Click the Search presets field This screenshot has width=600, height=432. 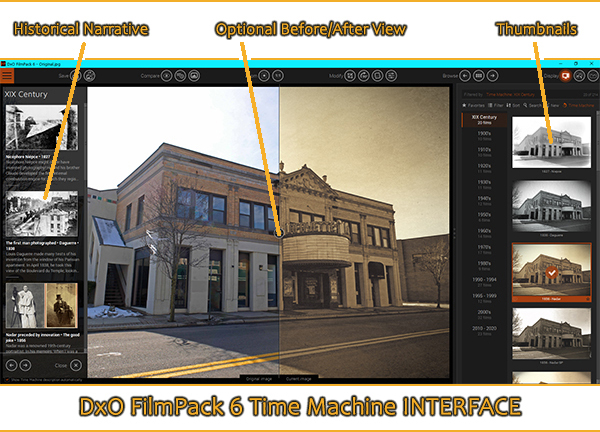532,105
